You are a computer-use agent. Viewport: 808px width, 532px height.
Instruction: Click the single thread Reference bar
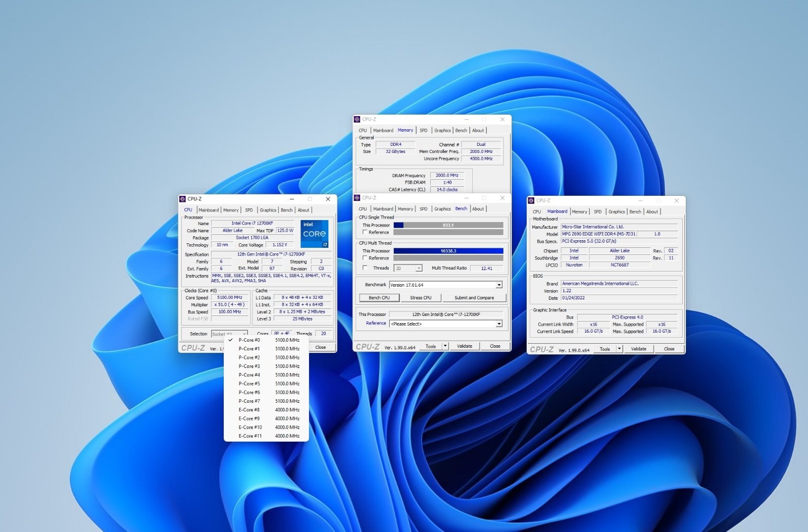448,232
